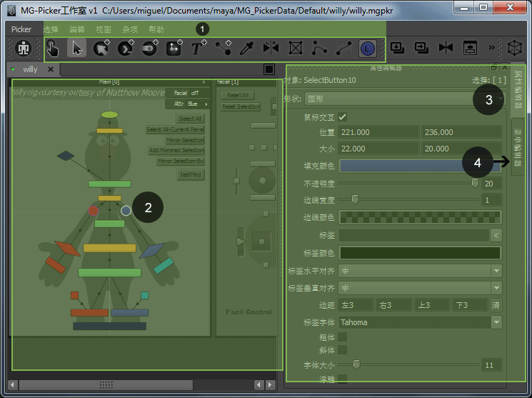Enable the 斜体 italic checkbox
This screenshot has height=398, width=532.
(x=343, y=350)
